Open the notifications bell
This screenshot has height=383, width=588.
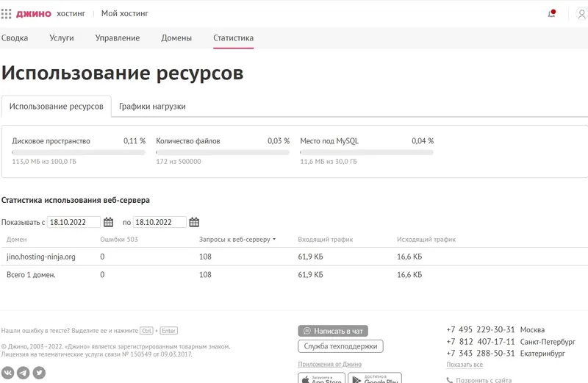pos(551,14)
